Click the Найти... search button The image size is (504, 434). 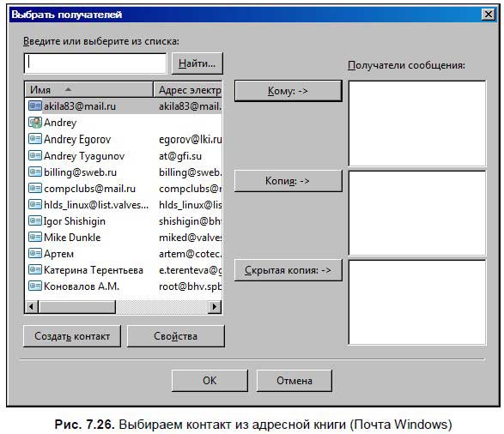point(197,63)
